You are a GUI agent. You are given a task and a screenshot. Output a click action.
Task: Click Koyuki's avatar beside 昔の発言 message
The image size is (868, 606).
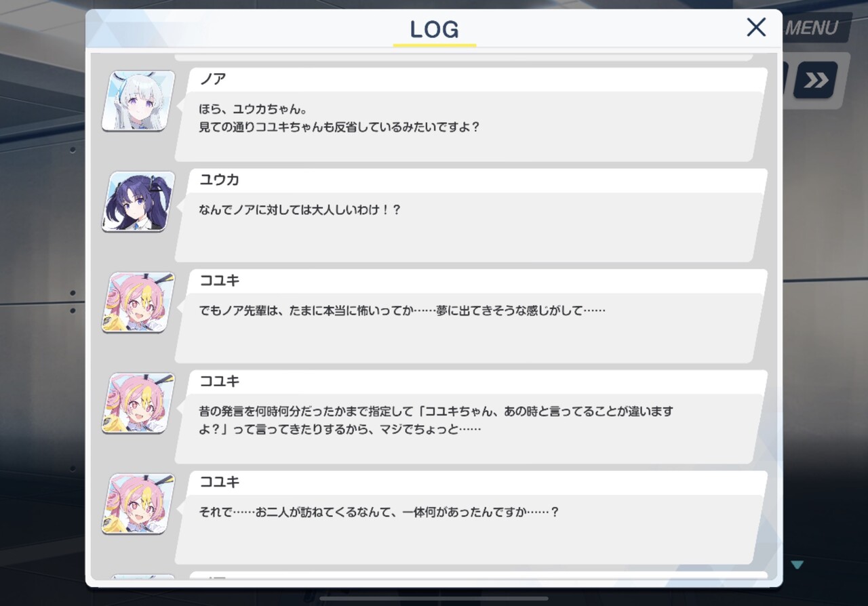tap(138, 403)
